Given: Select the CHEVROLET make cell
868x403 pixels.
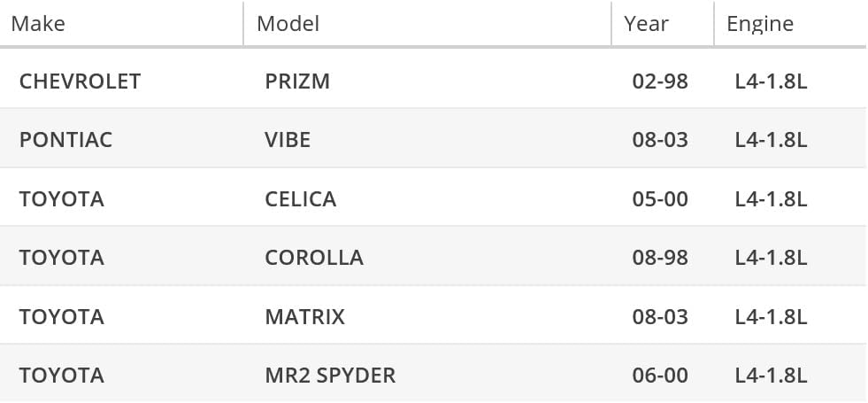Looking at the screenshot, I should (80, 81).
